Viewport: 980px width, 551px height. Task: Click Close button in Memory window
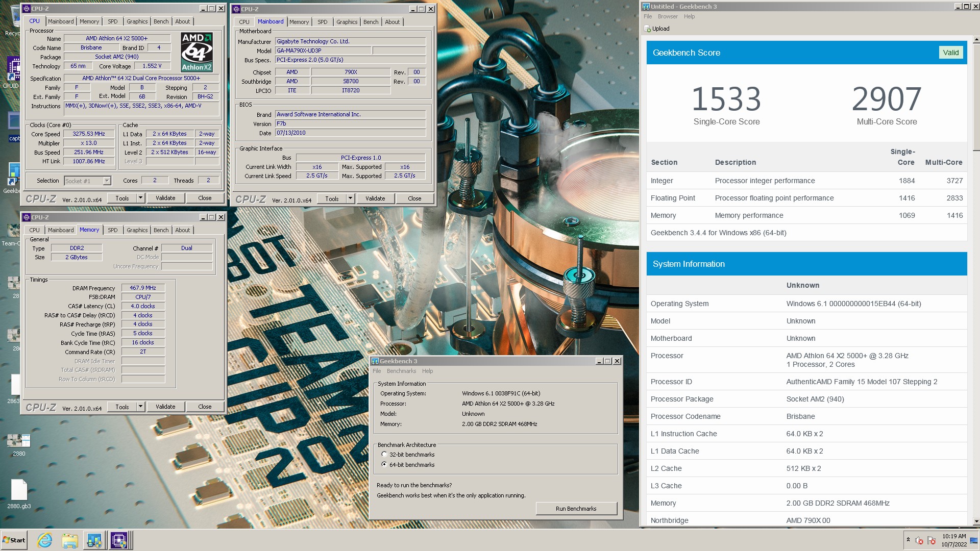pos(205,407)
